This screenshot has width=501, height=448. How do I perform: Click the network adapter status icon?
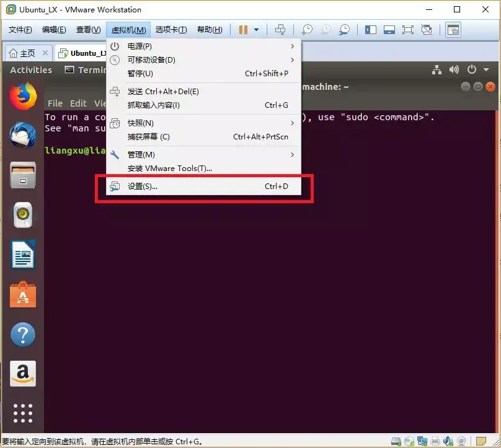422,441
